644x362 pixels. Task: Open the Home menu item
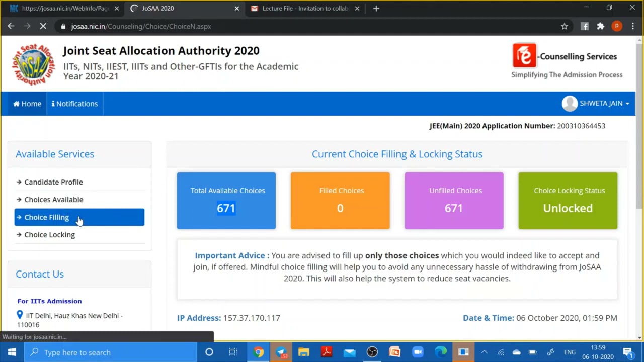(x=27, y=104)
